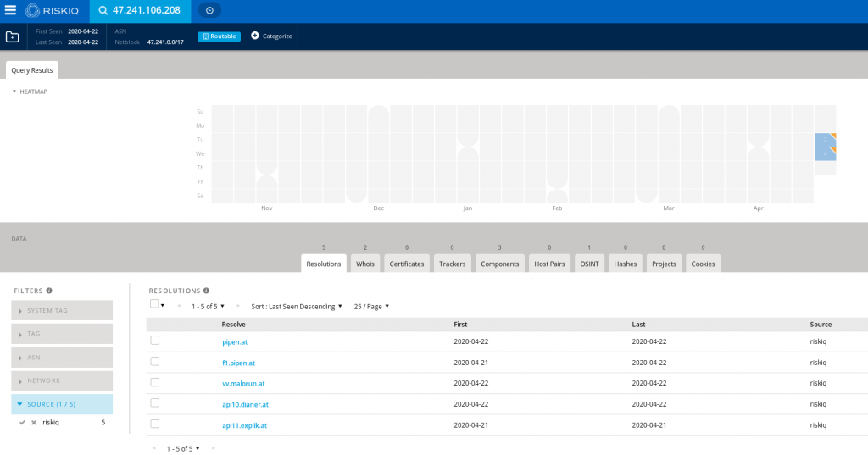The width and height of the screenshot is (868, 455).
Task: Click the Wednesday heatmap cell showing 4
Action: tap(825, 154)
